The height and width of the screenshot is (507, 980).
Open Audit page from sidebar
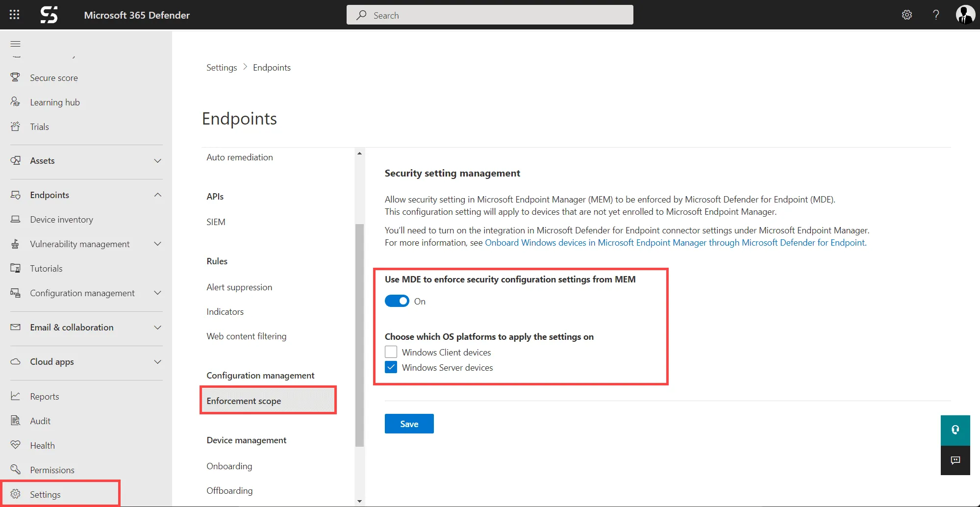[x=40, y=421]
